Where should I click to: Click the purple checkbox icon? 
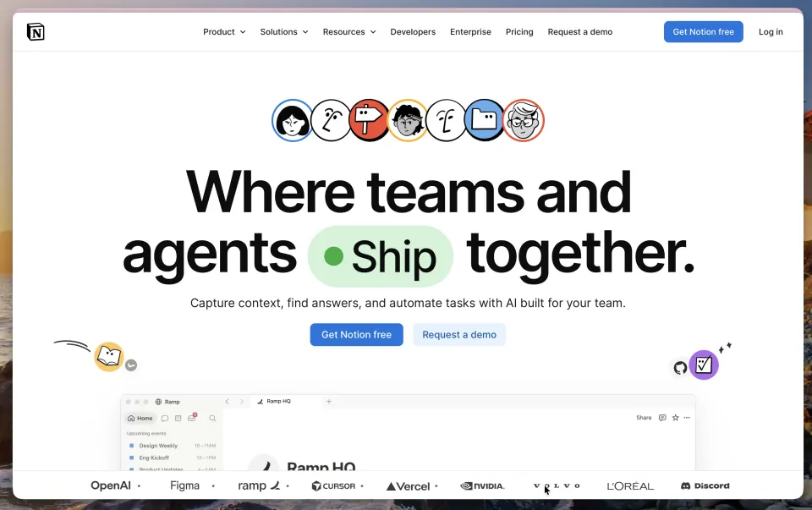[703, 365]
